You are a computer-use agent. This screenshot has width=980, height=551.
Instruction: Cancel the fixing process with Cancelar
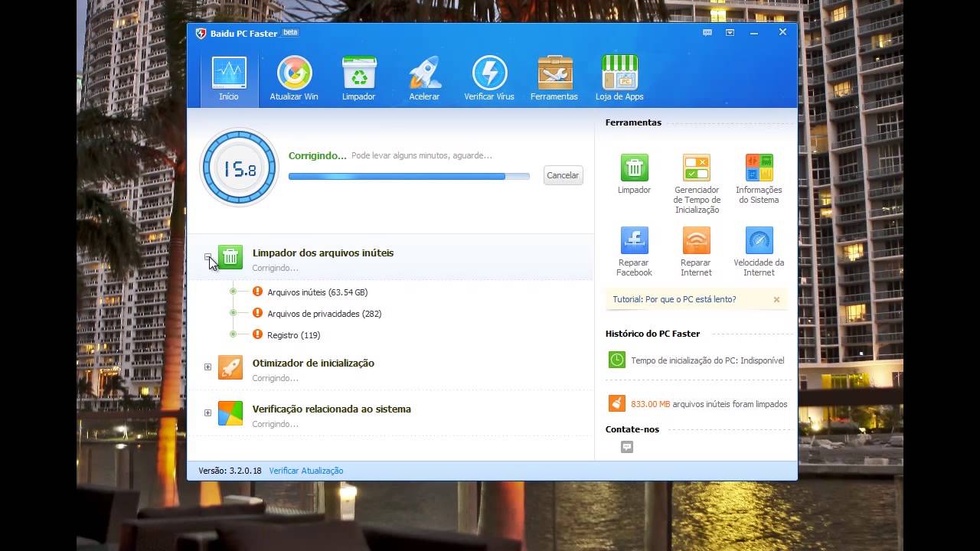coord(563,175)
